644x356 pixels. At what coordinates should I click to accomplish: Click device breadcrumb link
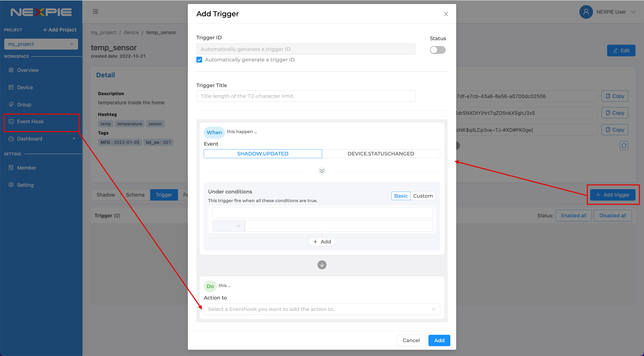131,32
